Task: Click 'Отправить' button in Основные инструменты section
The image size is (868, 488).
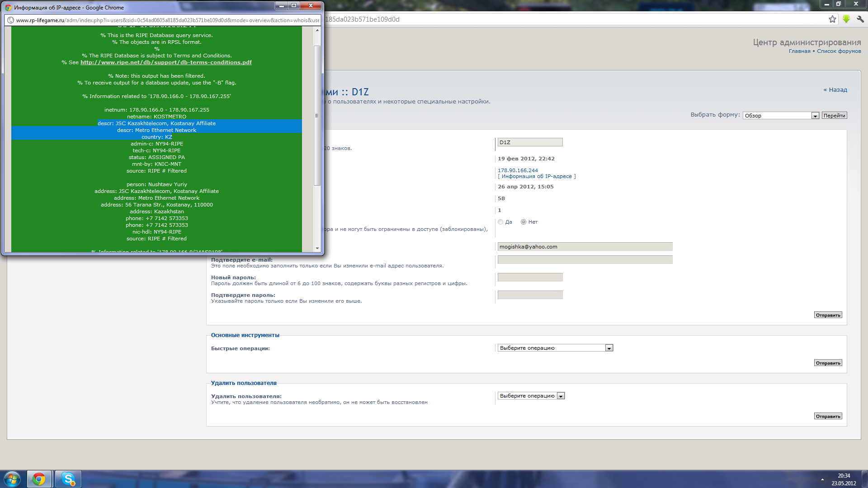Action: click(x=828, y=363)
